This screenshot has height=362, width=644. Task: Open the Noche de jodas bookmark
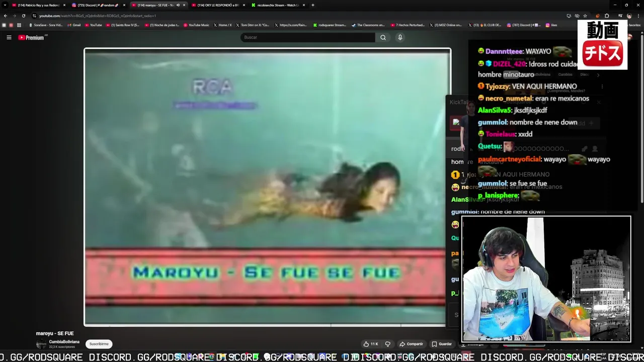point(162,25)
